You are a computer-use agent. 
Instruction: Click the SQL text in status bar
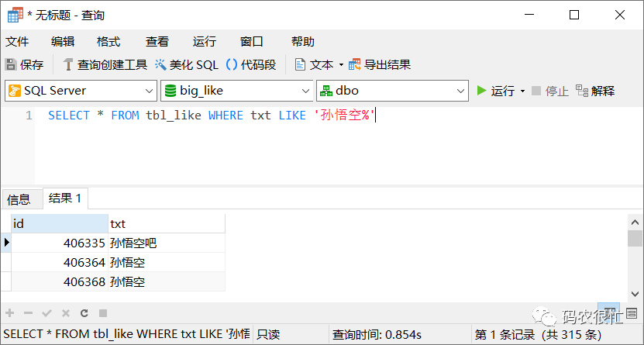(127, 334)
